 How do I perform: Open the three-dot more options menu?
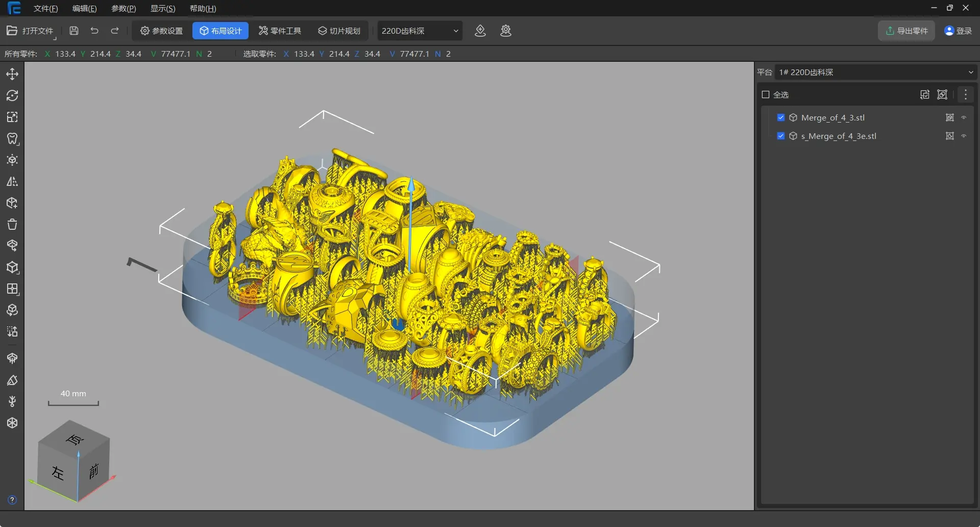(965, 94)
